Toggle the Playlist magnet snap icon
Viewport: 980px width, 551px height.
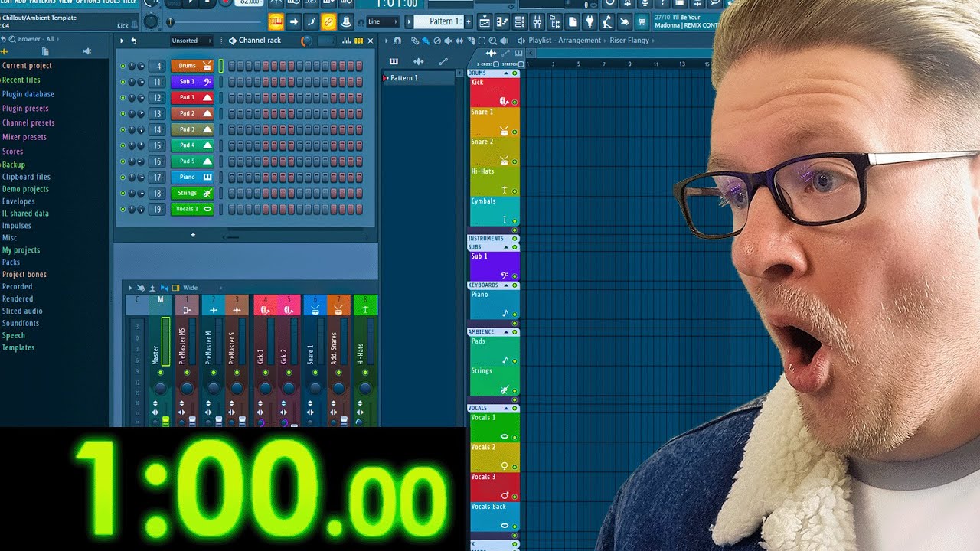point(397,41)
